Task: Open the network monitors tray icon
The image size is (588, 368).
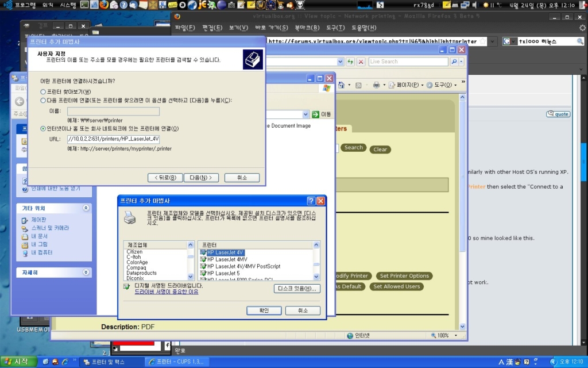Action: (465, 5)
